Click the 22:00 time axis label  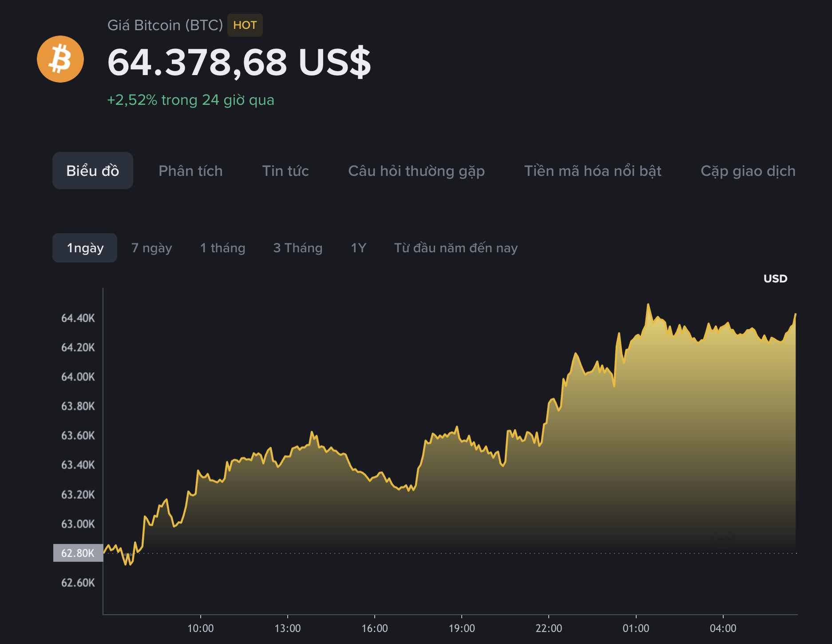click(549, 628)
